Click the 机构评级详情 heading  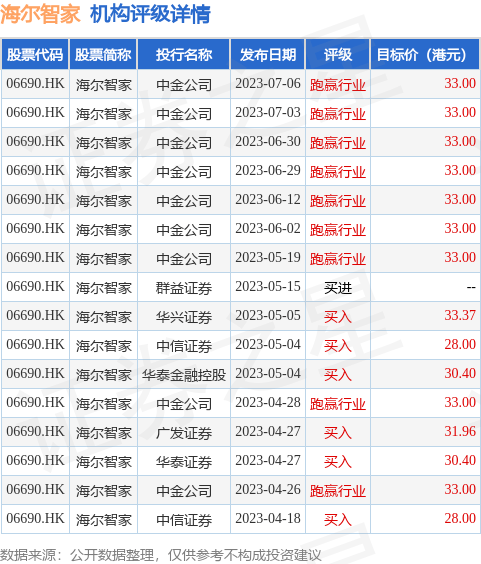pyautogui.click(x=150, y=14)
